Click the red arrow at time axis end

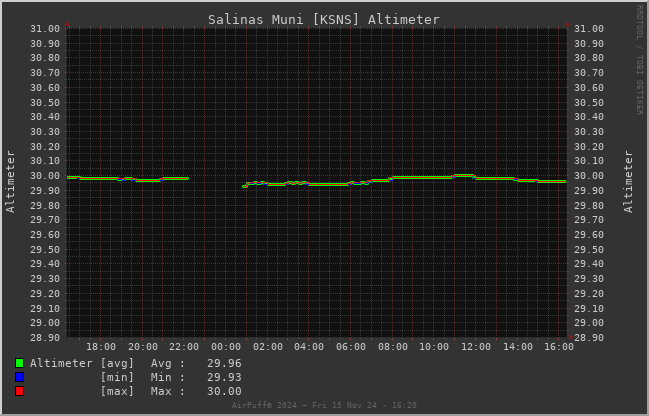[x=572, y=337]
